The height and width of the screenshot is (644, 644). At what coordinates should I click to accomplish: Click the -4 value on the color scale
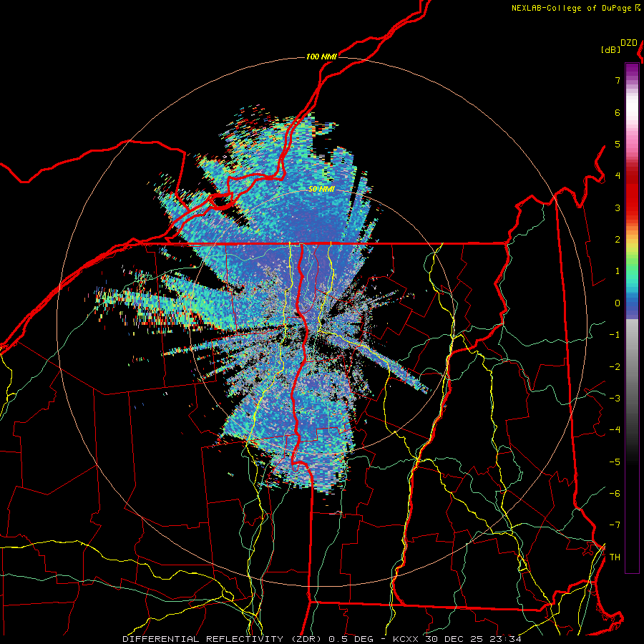(615, 430)
